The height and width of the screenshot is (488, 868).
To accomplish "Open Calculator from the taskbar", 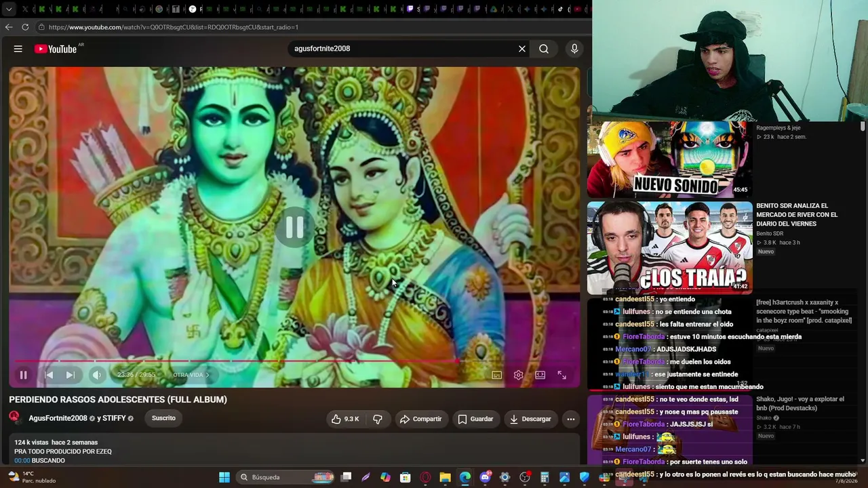I will (x=545, y=477).
